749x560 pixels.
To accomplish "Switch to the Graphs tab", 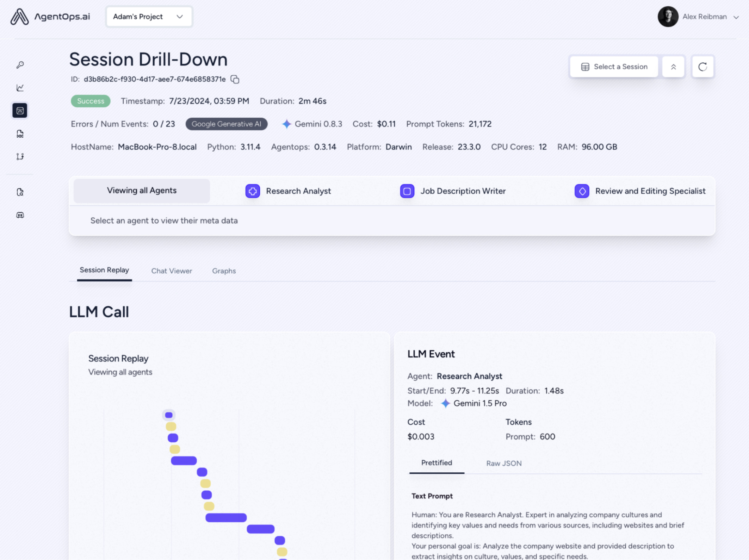I will pyautogui.click(x=224, y=270).
